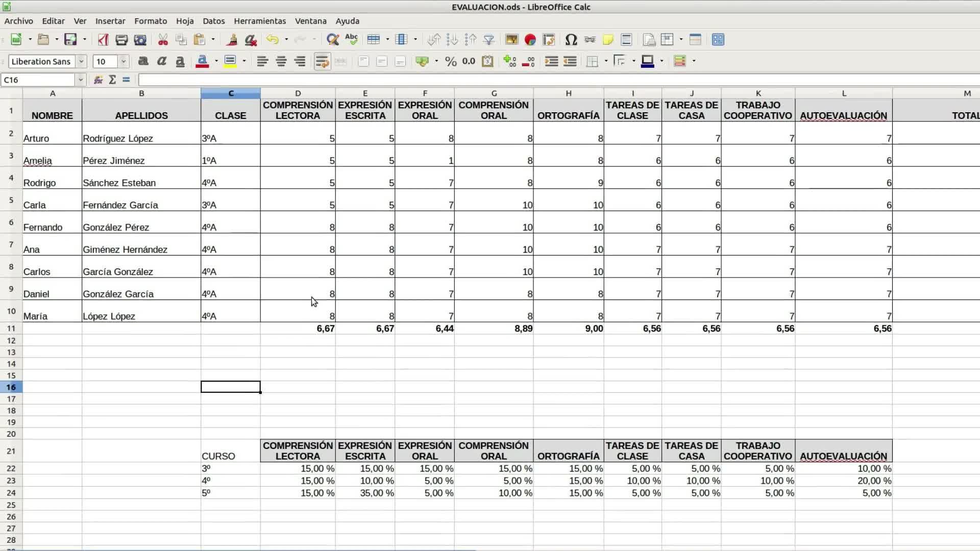Screen dimensions: 980x551
Task: Clear direct formatting icon
Action: (251, 40)
